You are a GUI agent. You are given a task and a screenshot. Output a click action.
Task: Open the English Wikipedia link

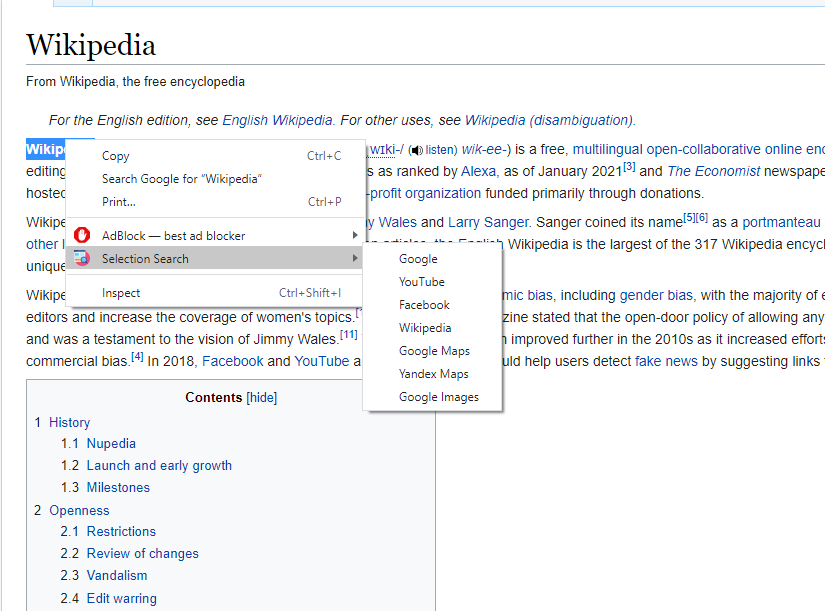[277, 120]
